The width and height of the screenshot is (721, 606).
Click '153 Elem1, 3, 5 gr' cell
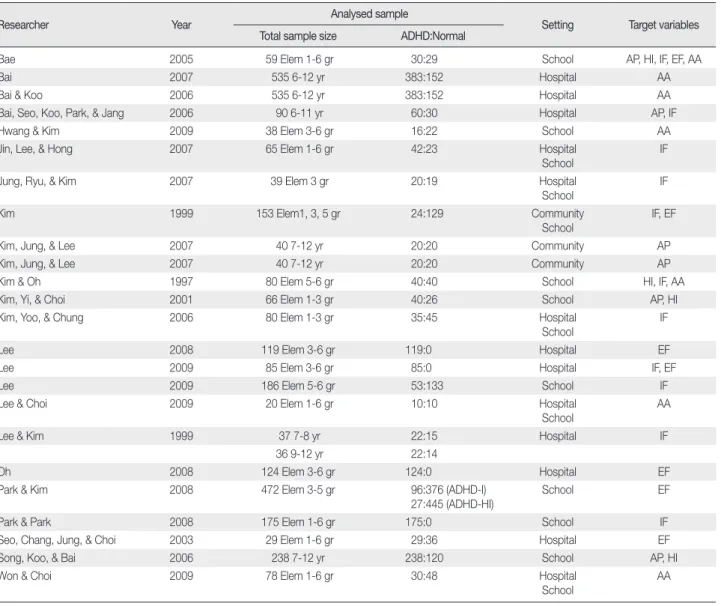298,213
